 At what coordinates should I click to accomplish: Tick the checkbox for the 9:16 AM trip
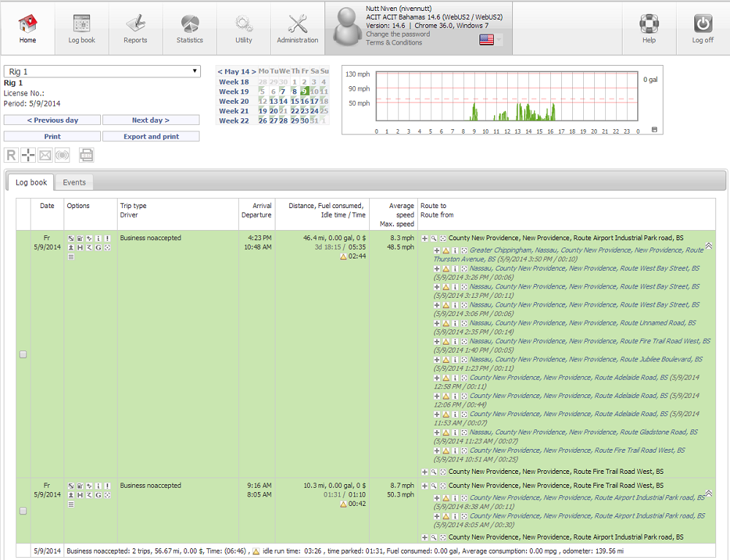pyautogui.click(x=23, y=510)
